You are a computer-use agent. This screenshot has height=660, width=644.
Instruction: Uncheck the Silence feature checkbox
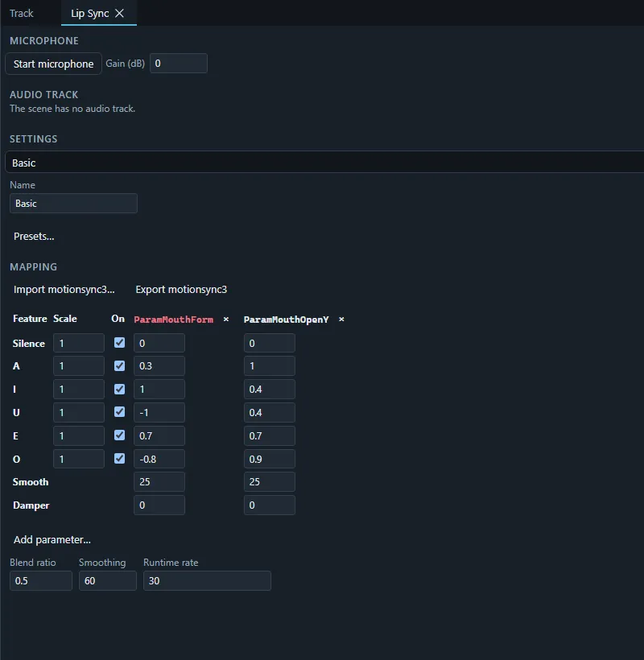pos(119,343)
